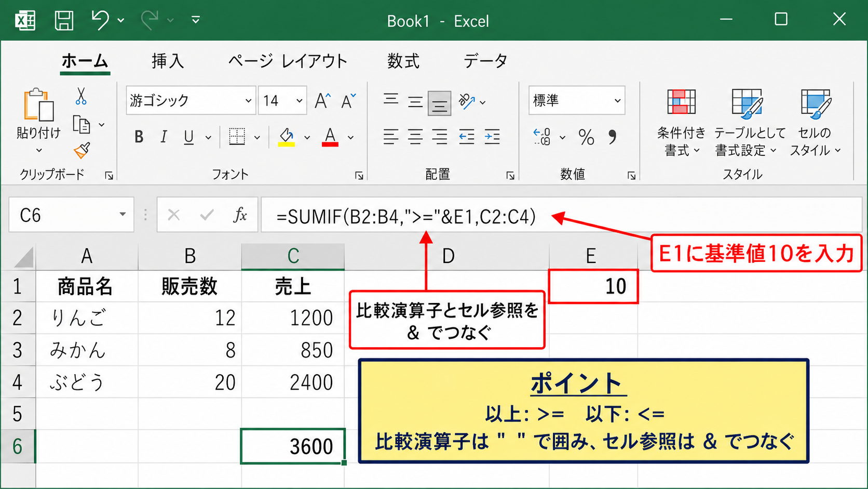Screen dimensions: 868x489
Task: Switch to the ホーム tab
Action: pyautogui.click(x=85, y=61)
